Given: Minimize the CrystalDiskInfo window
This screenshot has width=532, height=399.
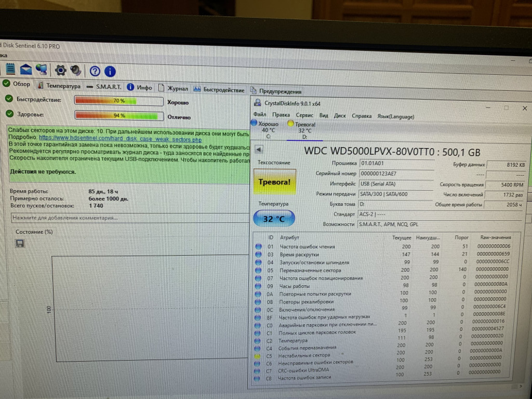Looking at the screenshot, I should tap(488, 107).
